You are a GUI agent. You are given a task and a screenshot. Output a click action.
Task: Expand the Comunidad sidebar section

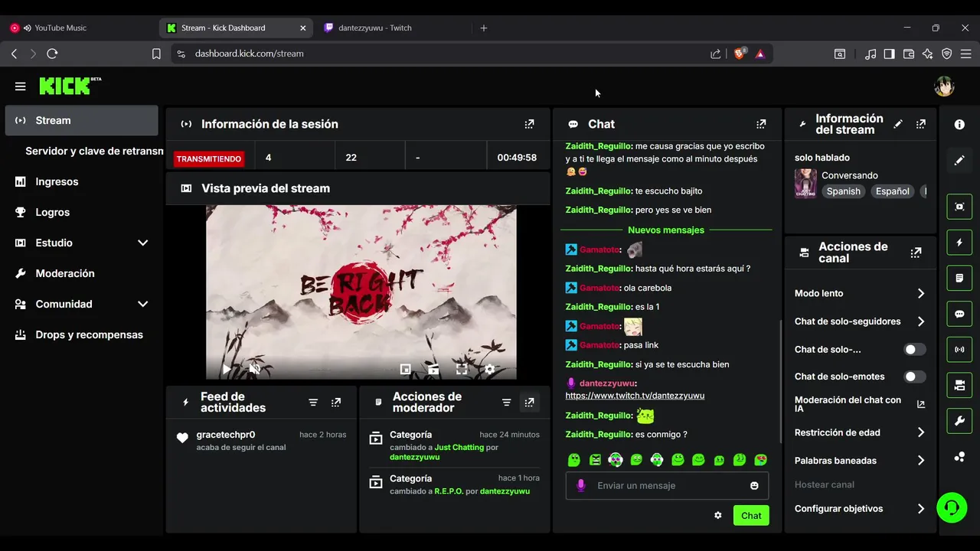pos(142,304)
